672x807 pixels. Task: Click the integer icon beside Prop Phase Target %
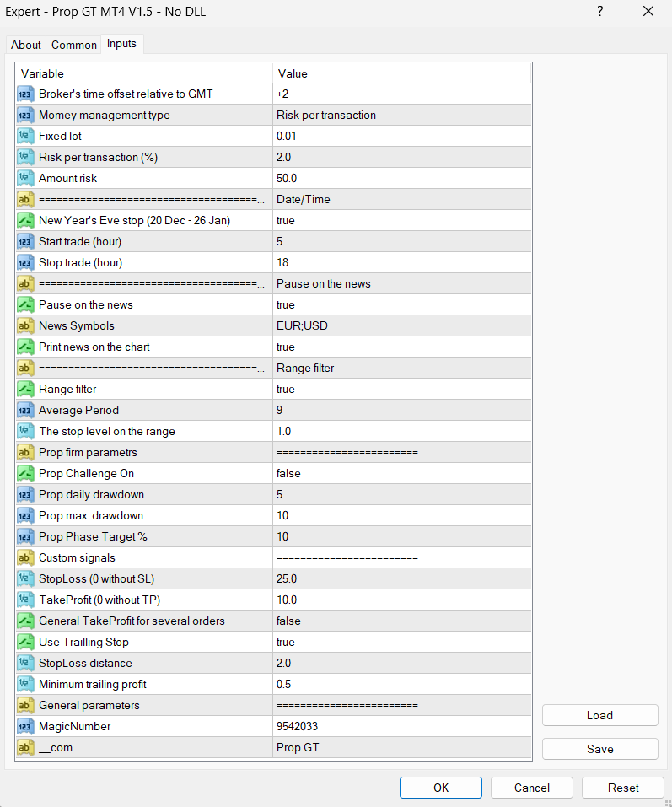coord(25,537)
